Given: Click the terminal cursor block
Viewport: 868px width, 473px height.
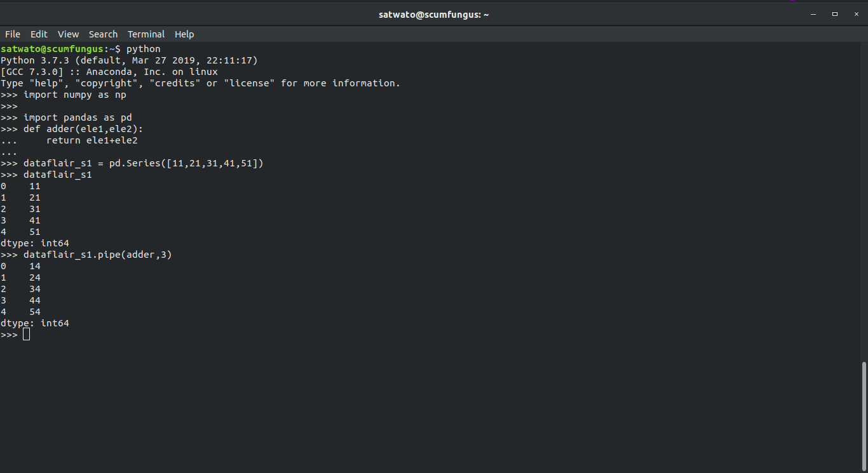Looking at the screenshot, I should 26,334.
